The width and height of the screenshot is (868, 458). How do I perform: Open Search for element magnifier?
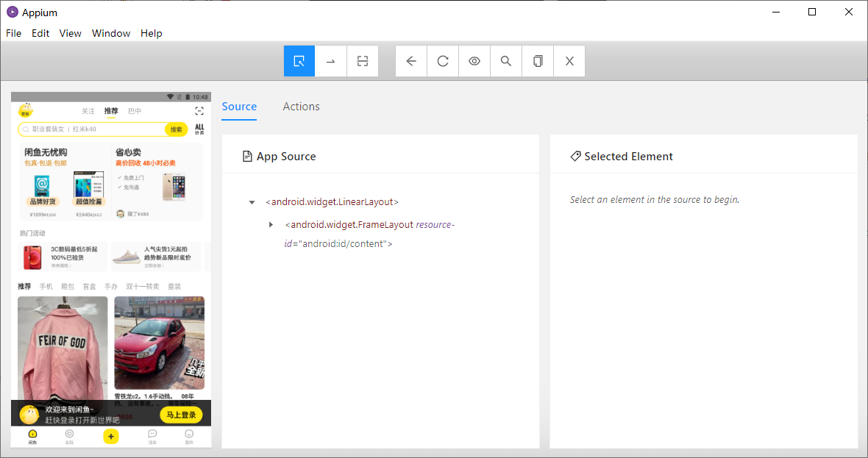coord(506,61)
